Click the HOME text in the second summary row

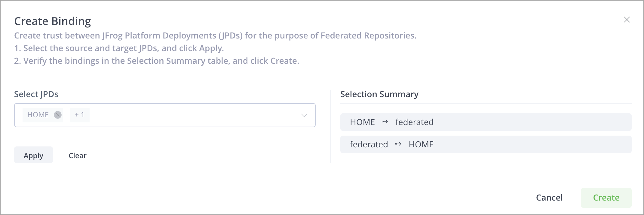421,144
